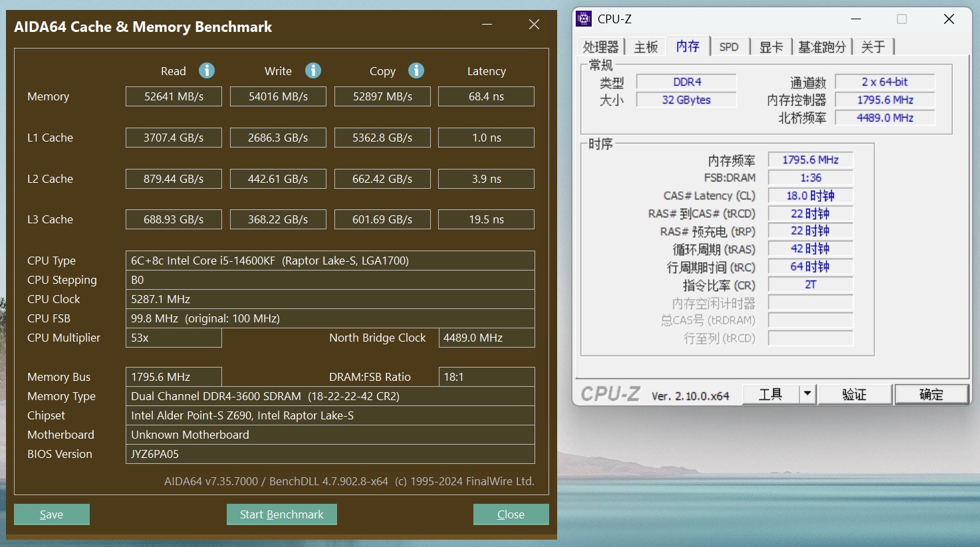The height and width of the screenshot is (547, 980).
Task: Click the Read column info icon
Action: pyautogui.click(x=207, y=70)
